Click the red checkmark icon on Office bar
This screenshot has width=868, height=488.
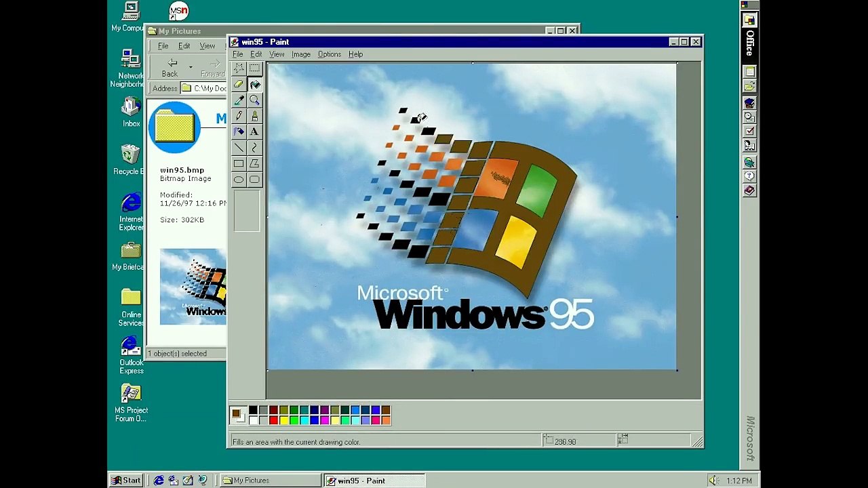[x=749, y=131]
